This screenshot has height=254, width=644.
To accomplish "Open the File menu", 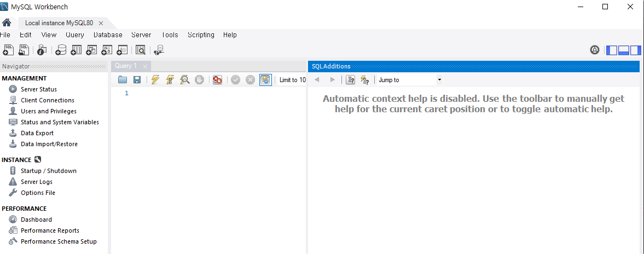I will [x=5, y=35].
